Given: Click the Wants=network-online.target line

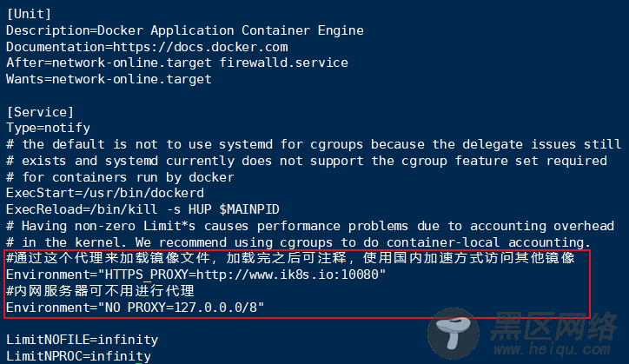Looking at the screenshot, I should (x=109, y=79).
